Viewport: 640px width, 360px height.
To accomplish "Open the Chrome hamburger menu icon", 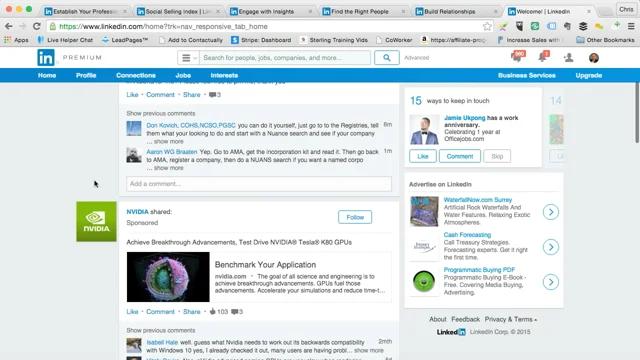I will click(x=631, y=26).
